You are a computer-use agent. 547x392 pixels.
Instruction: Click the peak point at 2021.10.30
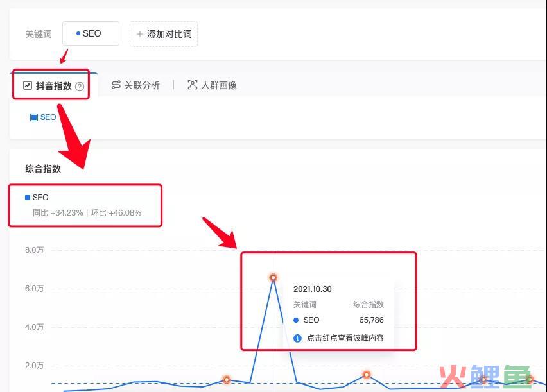[x=273, y=277]
